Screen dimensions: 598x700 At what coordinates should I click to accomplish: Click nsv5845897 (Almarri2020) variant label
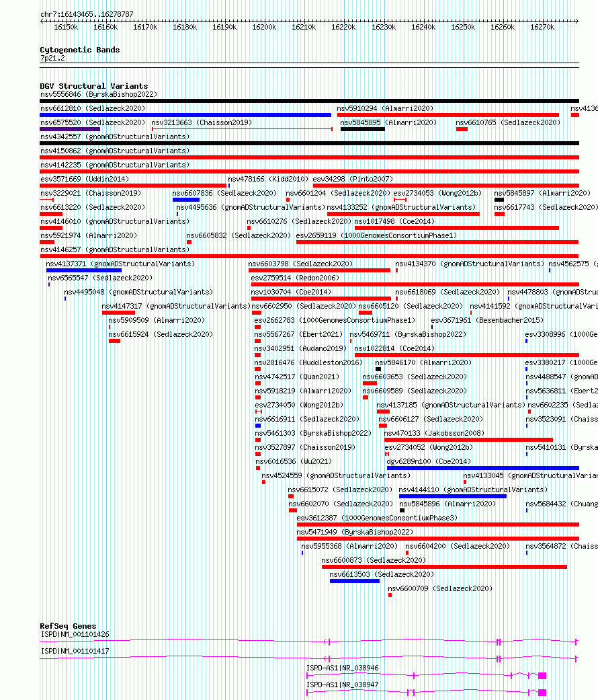tap(542, 193)
